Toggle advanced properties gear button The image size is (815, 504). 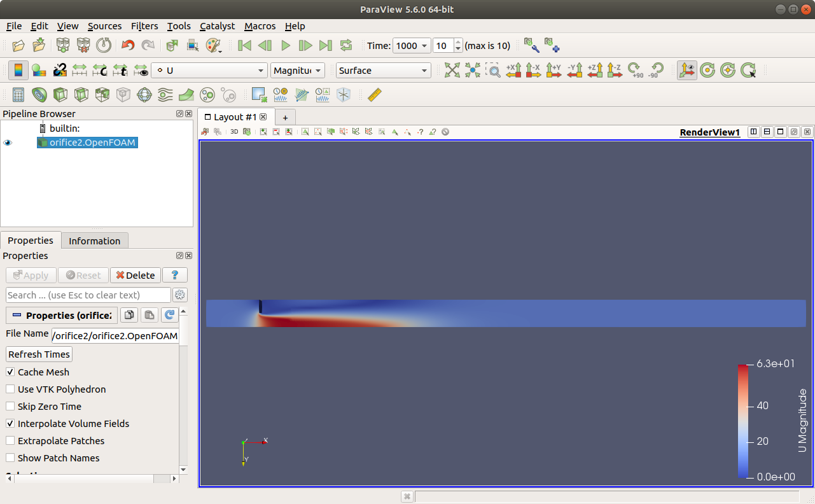179,295
